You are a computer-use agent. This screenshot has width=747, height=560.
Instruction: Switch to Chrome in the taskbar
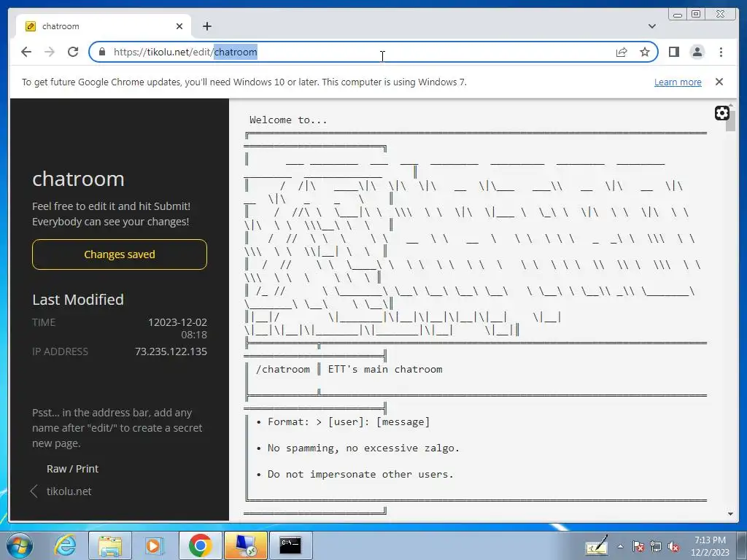(200, 545)
